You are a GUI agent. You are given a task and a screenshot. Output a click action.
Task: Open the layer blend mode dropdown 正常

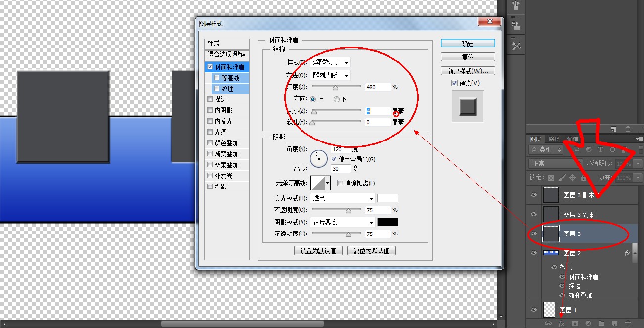pyautogui.click(x=556, y=163)
